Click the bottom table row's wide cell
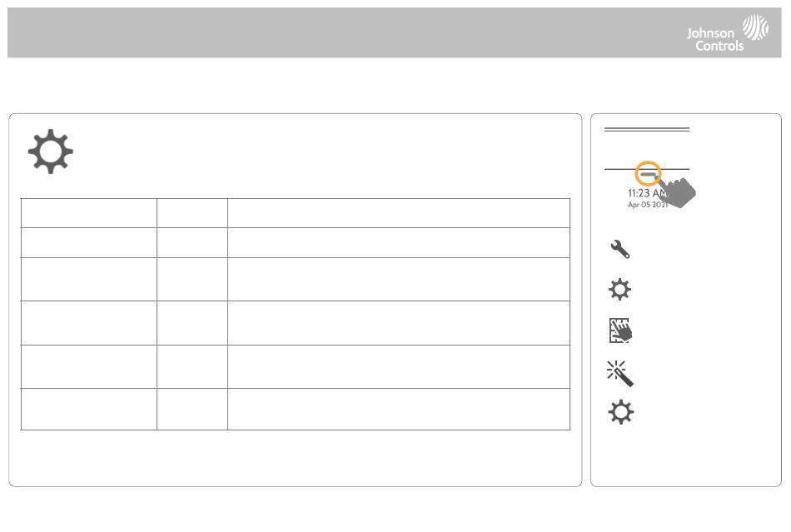The height and width of the screenshot is (532, 791). (x=399, y=409)
